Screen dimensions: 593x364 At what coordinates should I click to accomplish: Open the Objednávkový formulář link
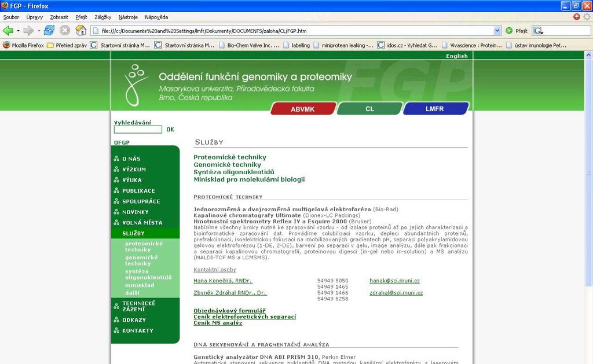[x=229, y=310]
